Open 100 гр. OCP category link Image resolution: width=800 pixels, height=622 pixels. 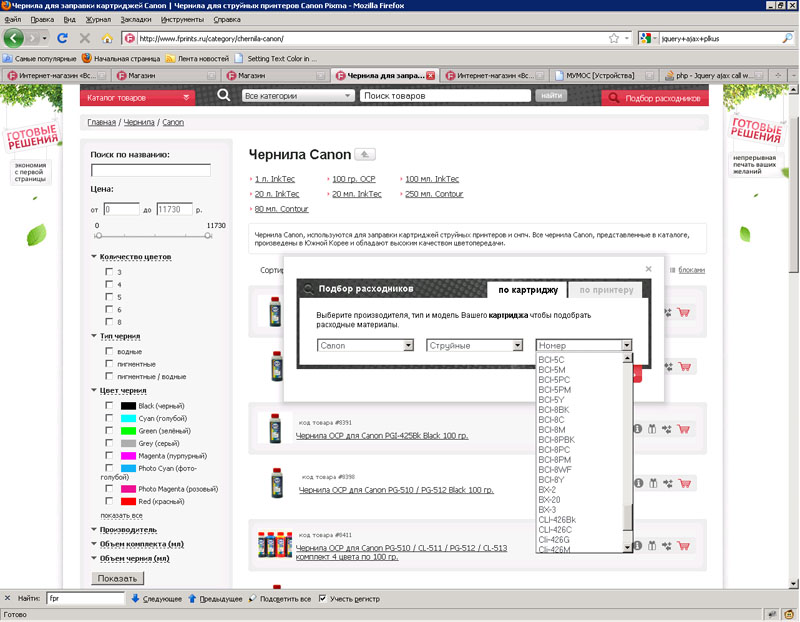pos(354,179)
